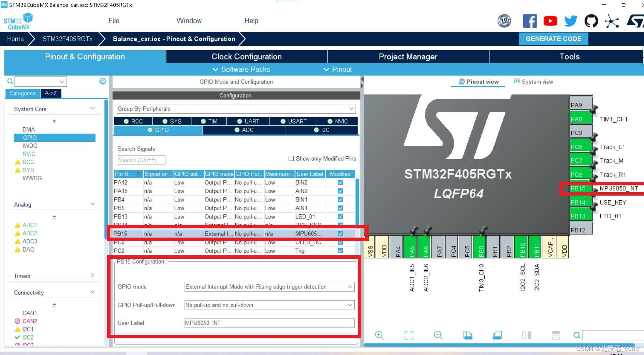Rotate the chip clockwise using the rotate icon

click(x=468, y=335)
